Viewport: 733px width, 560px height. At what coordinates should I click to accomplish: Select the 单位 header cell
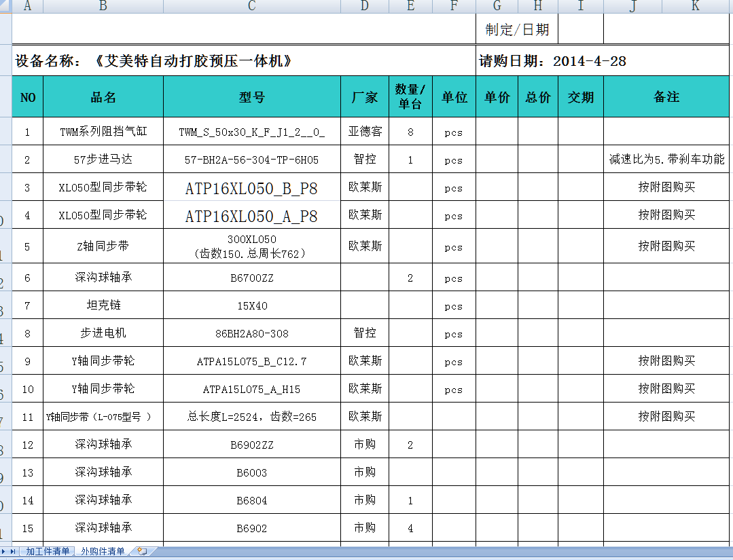pyautogui.click(x=454, y=97)
